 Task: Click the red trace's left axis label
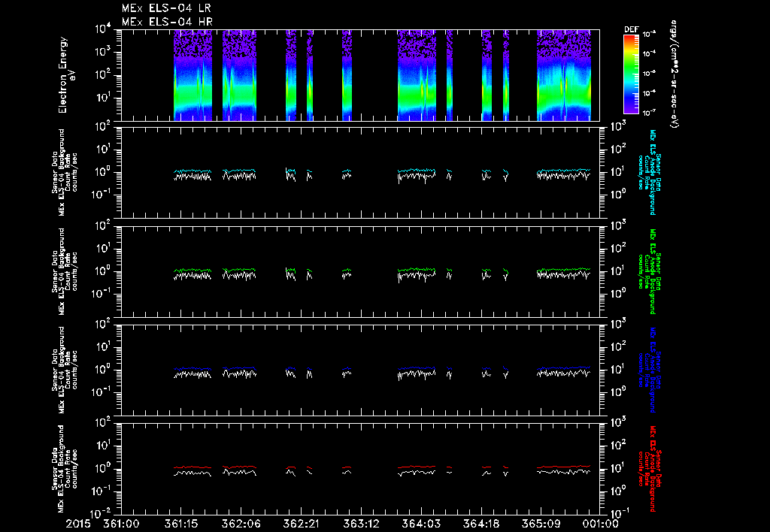(65, 469)
